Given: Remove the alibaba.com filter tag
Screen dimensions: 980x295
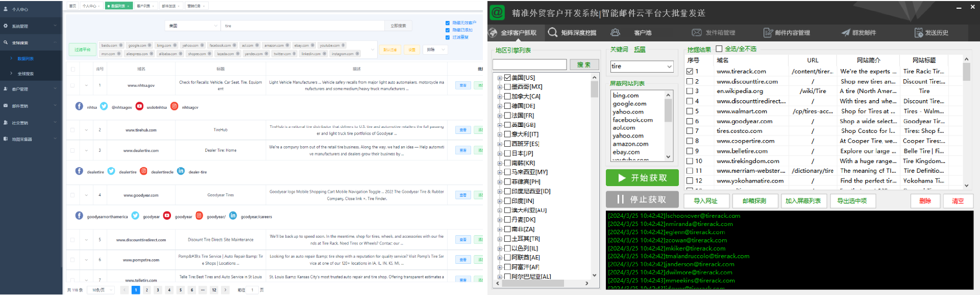Looking at the screenshot, I should point(181,54).
